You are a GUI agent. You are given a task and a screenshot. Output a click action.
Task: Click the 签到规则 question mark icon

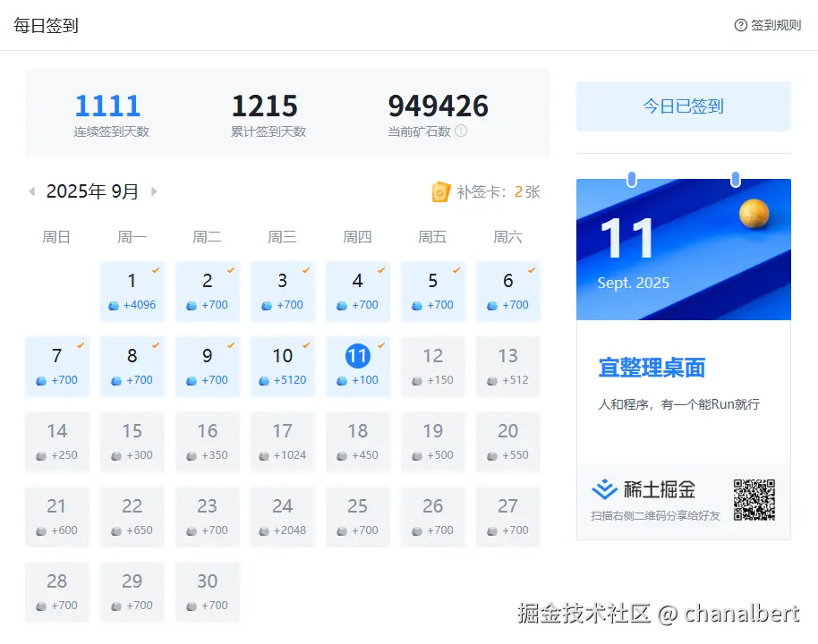pos(741,25)
